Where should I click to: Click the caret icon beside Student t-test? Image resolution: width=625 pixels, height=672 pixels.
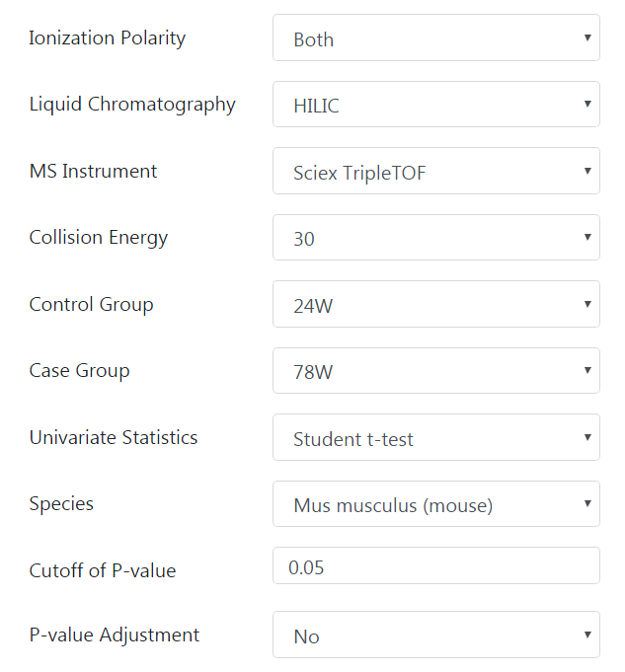pos(587,437)
